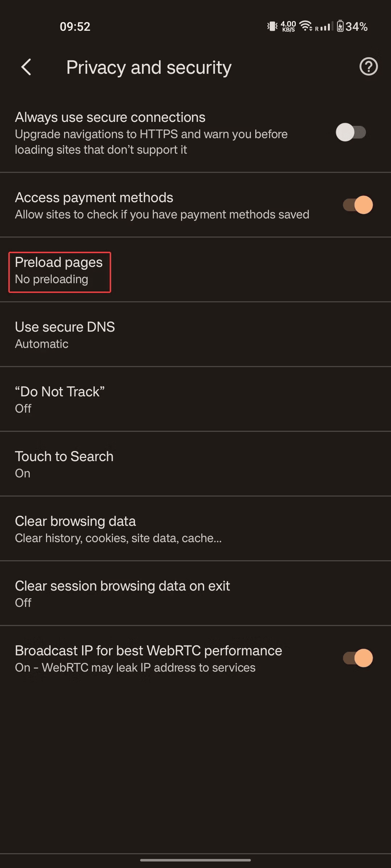This screenshot has height=868, width=391.
Task: Tap the back arrow icon
Action: pos(26,67)
